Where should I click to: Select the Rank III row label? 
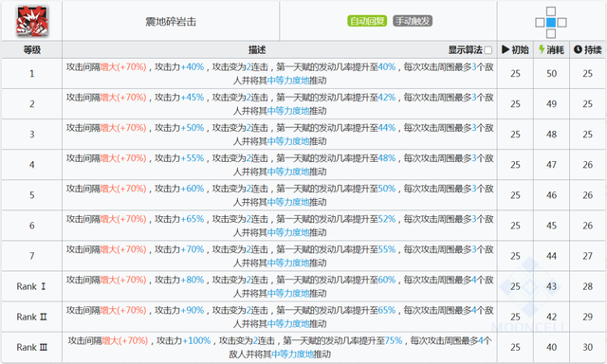click(x=31, y=347)
